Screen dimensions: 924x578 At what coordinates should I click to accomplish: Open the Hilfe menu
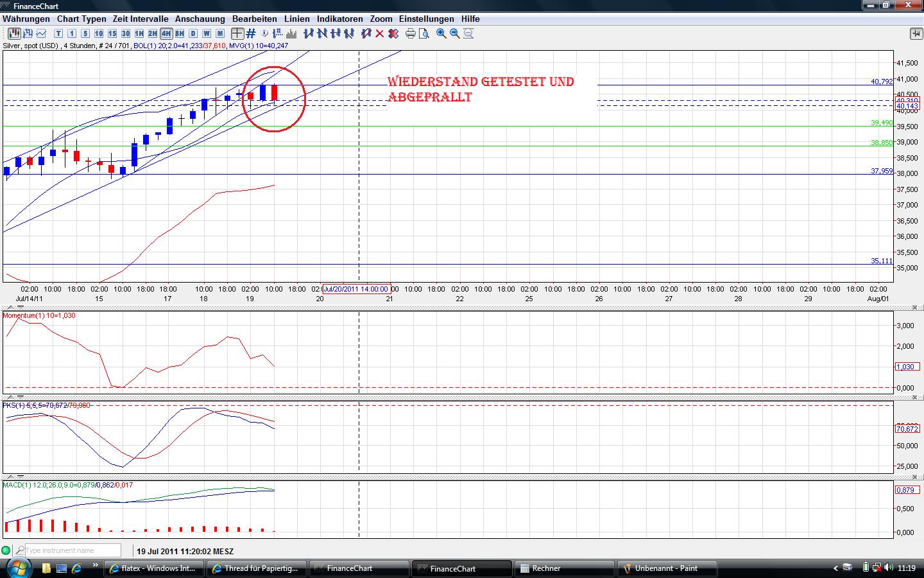point(470,19)
